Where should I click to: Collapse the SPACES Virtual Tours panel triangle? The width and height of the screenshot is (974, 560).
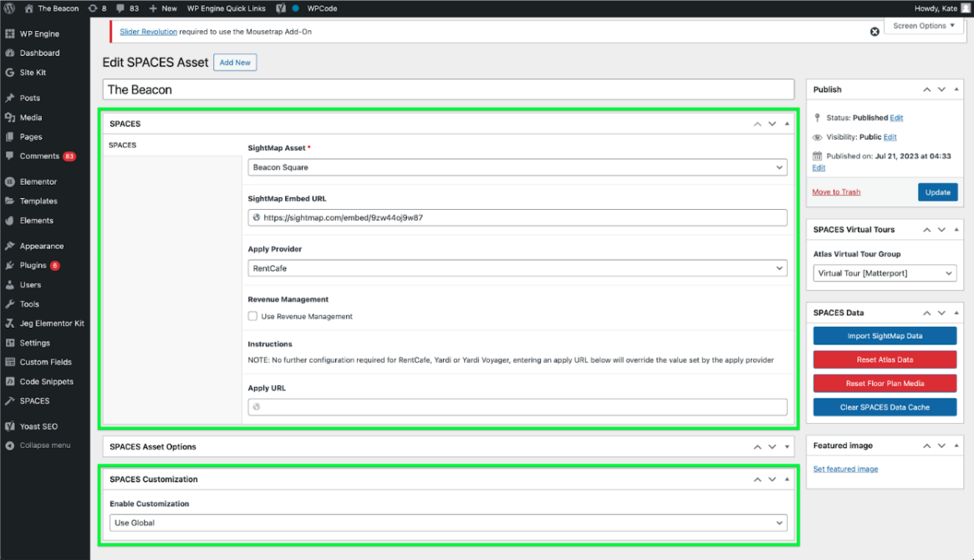pyautogui.click(x=956, y=230)
